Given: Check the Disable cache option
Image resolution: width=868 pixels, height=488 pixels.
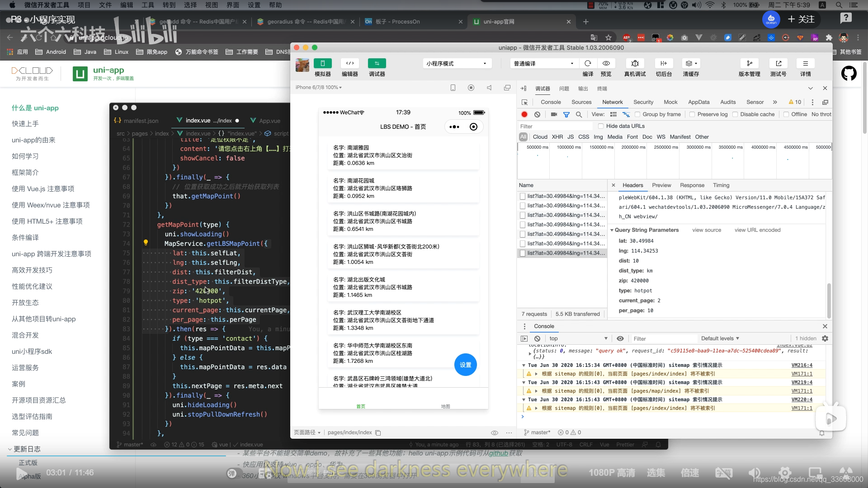Looking at the screenshot, I should (x=735, y=114).
